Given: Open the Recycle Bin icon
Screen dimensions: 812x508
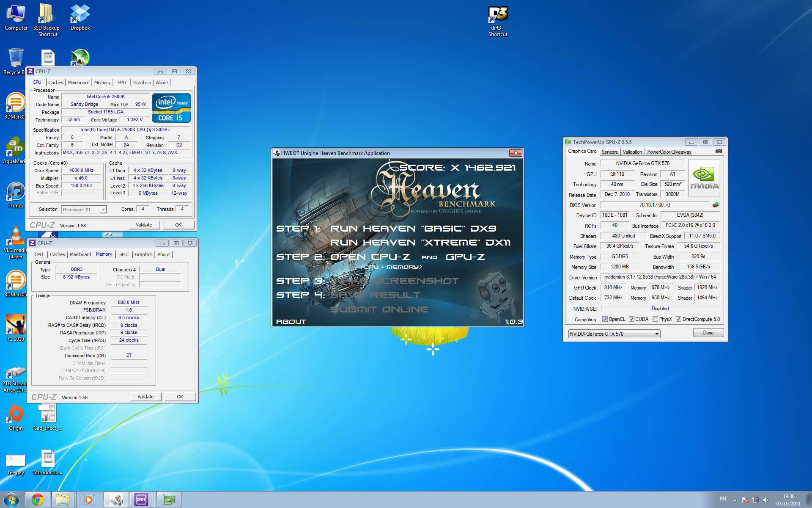Looking at the screenshot, I should pos(15,61).
